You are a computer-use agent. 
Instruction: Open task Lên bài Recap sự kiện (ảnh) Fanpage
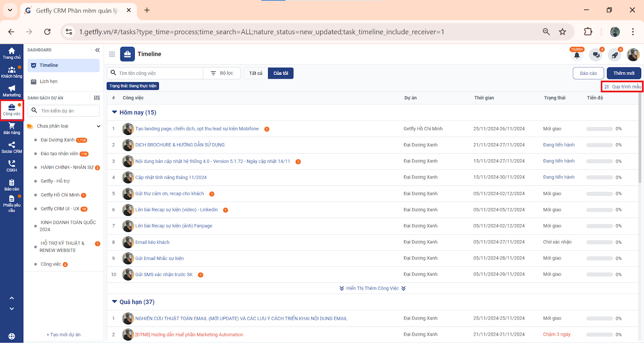pyautogui.click(x=173, y=226)
